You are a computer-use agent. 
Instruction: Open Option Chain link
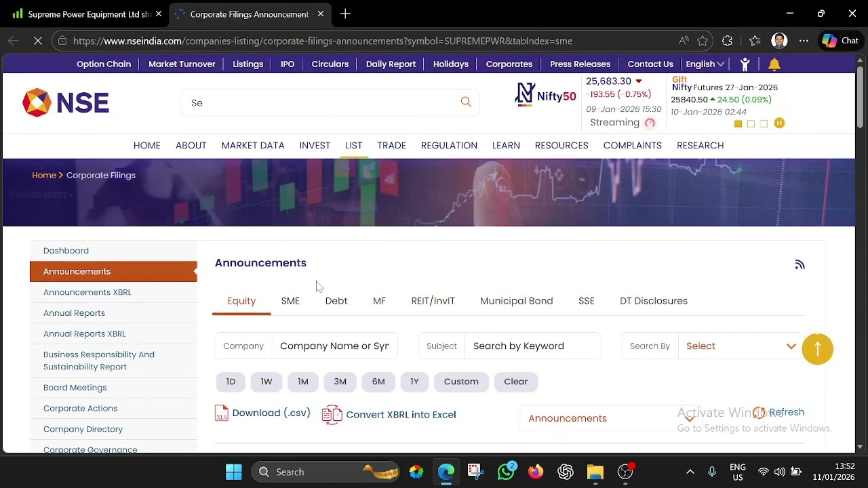click(x=104, y=64)
